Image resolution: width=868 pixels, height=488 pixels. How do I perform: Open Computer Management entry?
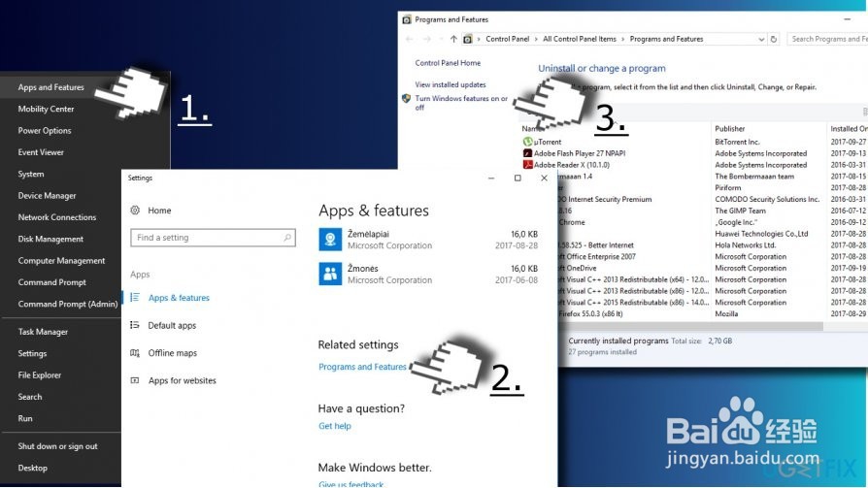tap(61, 261)
